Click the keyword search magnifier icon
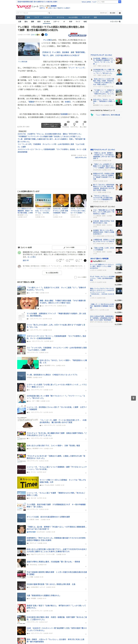 point(49,13)
